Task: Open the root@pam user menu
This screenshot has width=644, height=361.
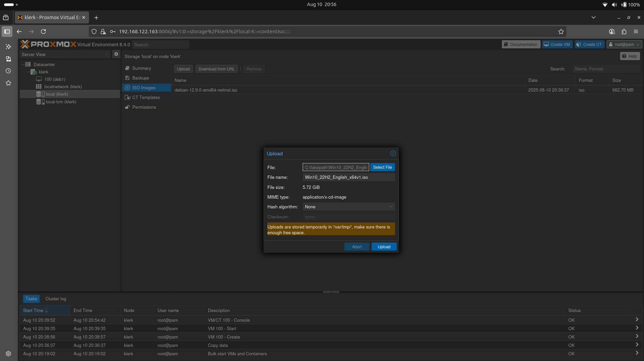Action: 624,44
